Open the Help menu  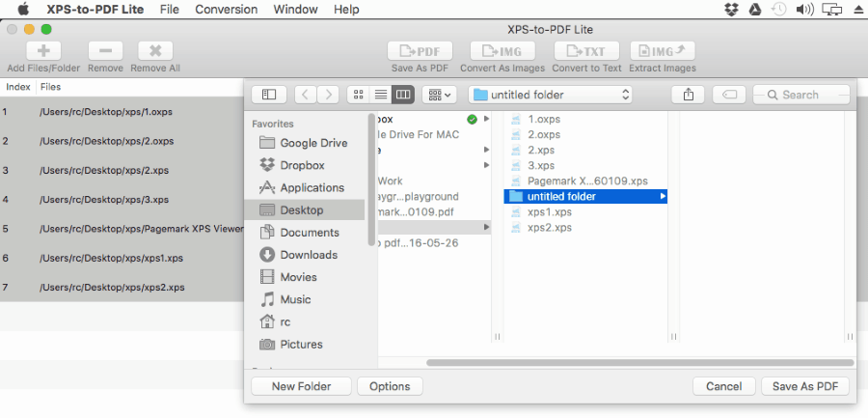346,10
